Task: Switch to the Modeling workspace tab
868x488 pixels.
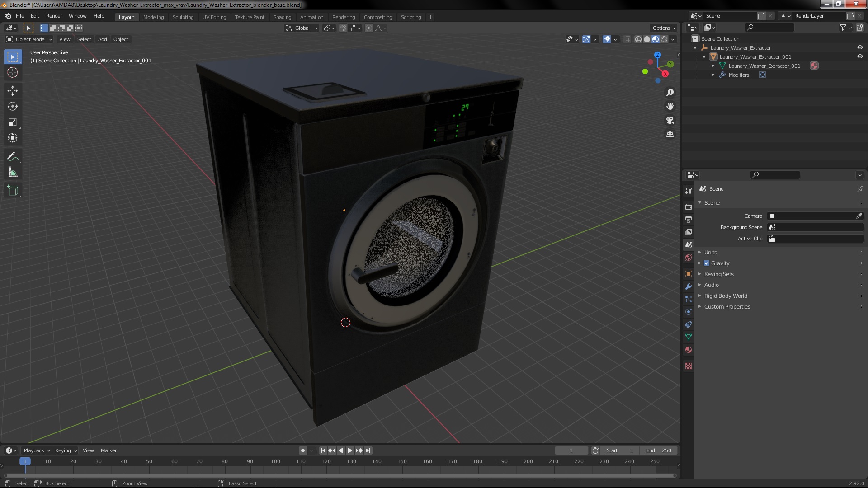Action: click(153, 17)
